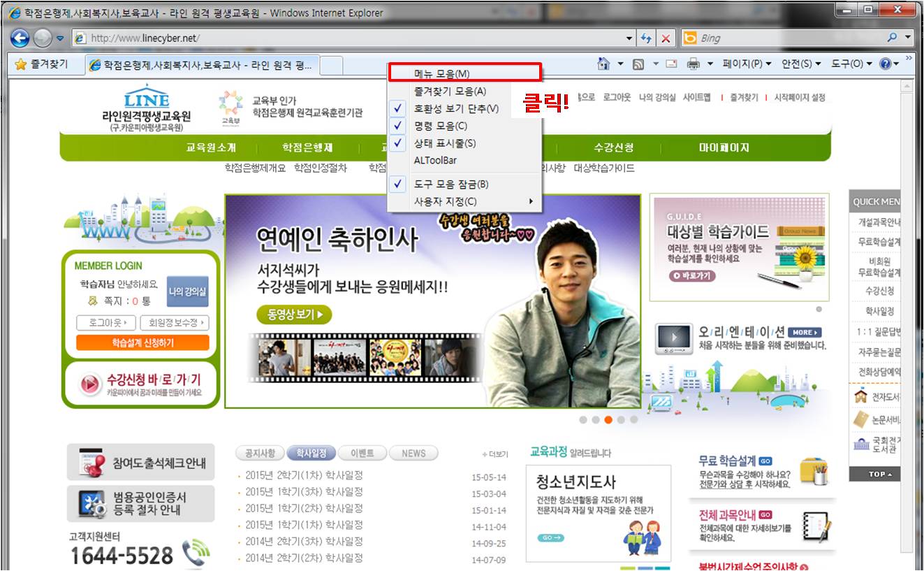
Task: Click the Home icon in command bar
Action: point(603,64)
